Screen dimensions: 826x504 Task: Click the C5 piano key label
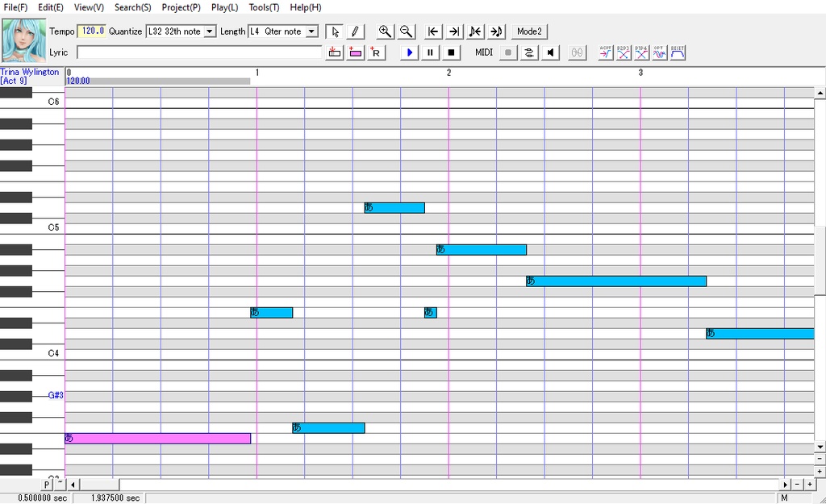click(53, 227)
